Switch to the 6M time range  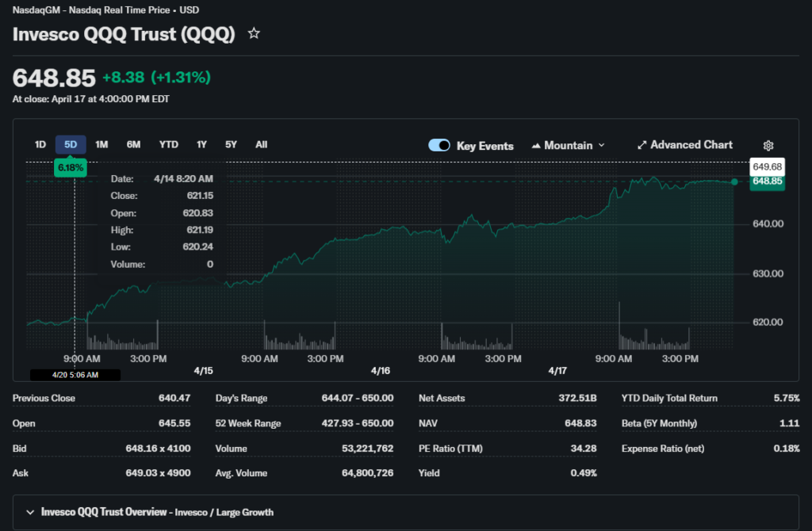coord(133,144)
